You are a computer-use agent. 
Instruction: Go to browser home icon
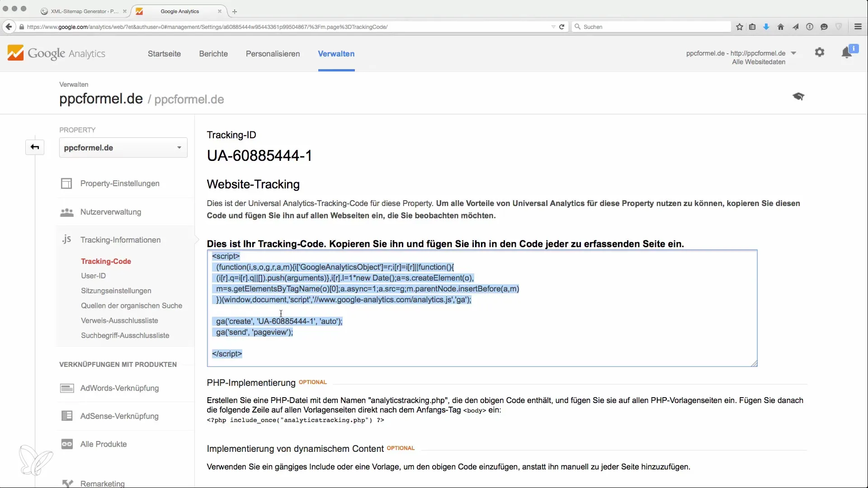point(781,27)
